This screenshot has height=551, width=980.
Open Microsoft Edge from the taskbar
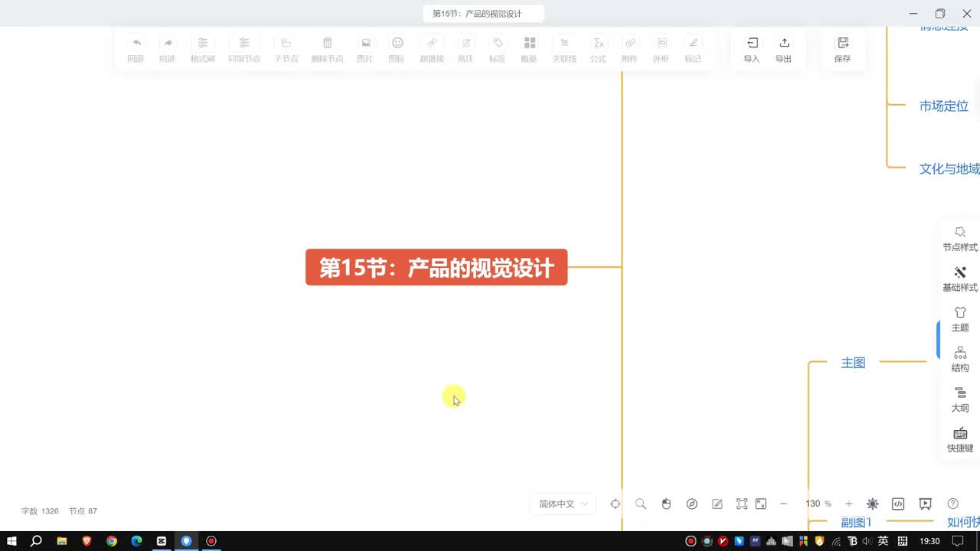tap(136, 541)
